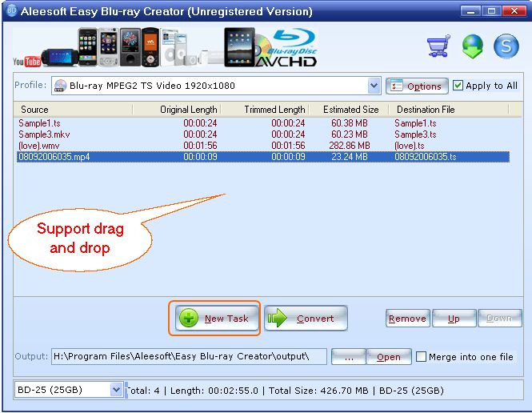Click the green plus icon on New Task
This screenshot has width=532, height=413.
(x=189, y=318)
